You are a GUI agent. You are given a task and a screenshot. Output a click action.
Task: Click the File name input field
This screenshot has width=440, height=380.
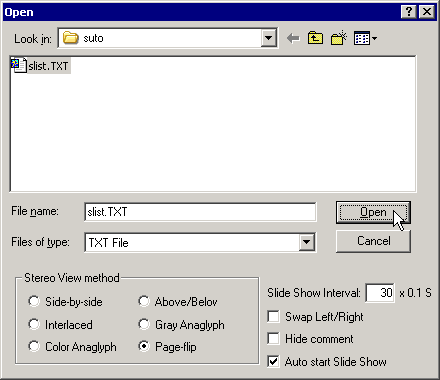(200, 212)
